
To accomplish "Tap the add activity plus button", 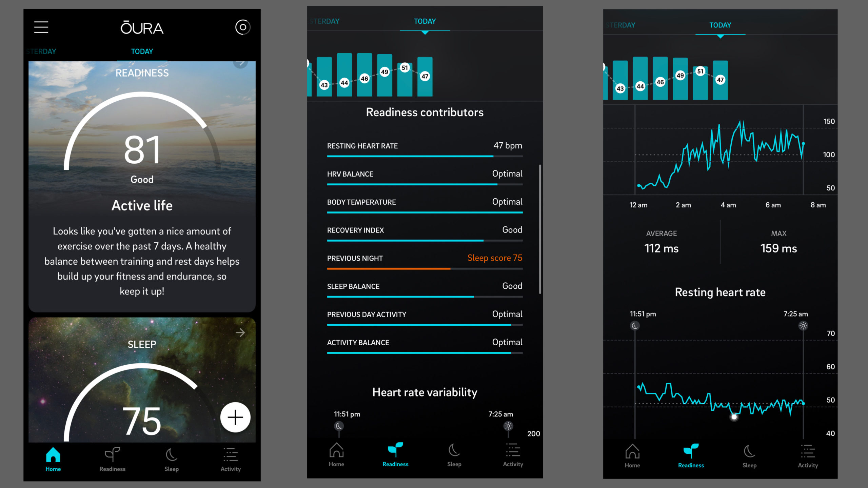I will (x=235, y=417).
